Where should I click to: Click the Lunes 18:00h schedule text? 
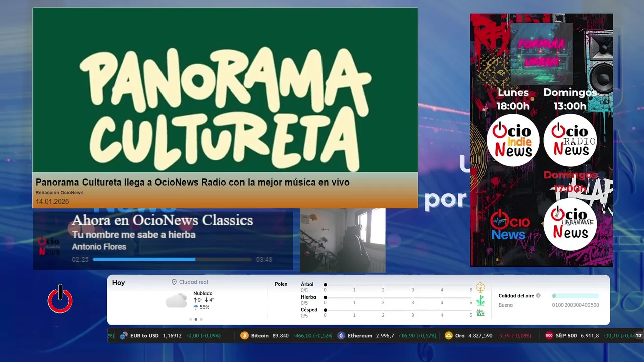[513, 99]
